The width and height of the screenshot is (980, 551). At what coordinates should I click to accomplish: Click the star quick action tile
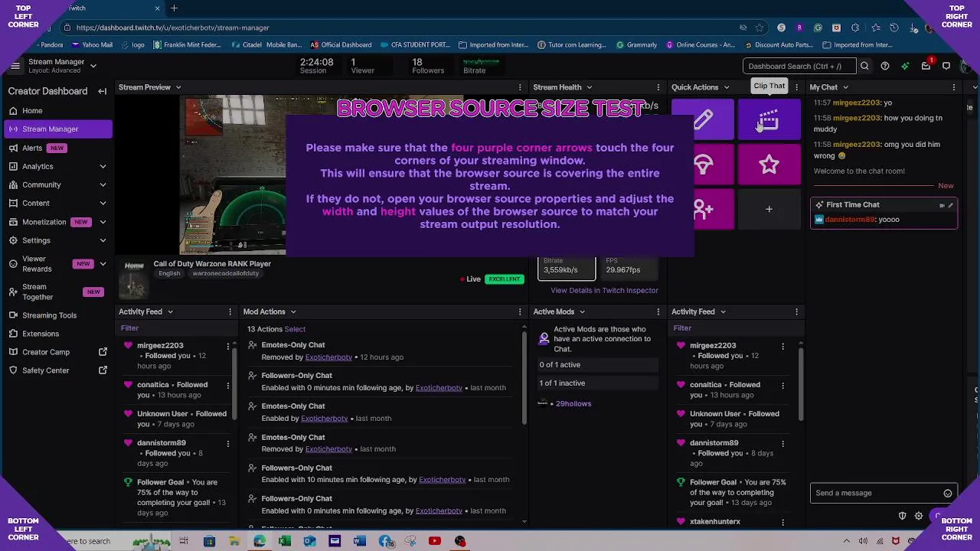[x=769, y=165]
